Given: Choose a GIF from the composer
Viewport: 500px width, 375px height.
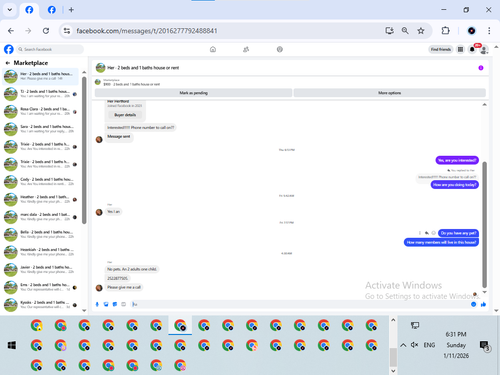Looking at the screenshot, I should (123, 304).
